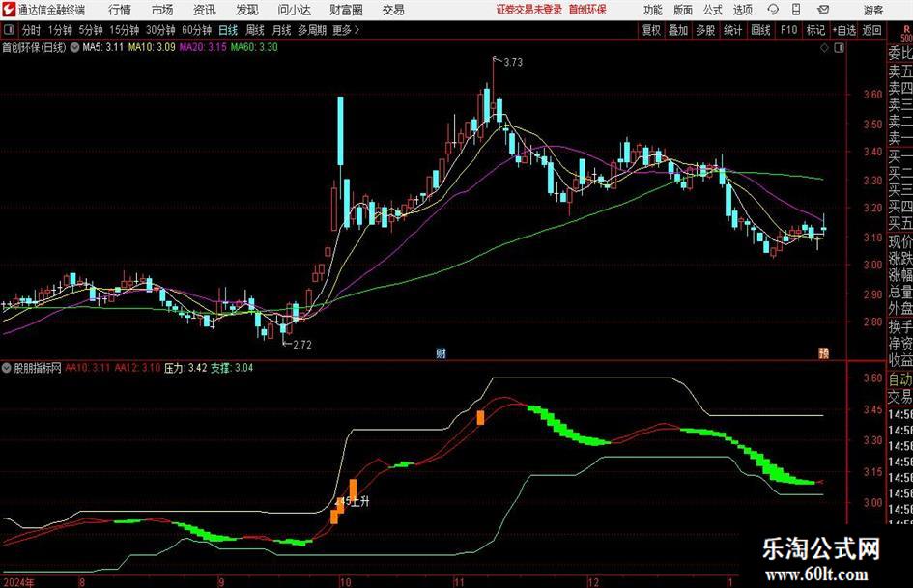Click MA10: 3.09 value label
The width and height of the screenshot is (913, 588).
point(152,47)
